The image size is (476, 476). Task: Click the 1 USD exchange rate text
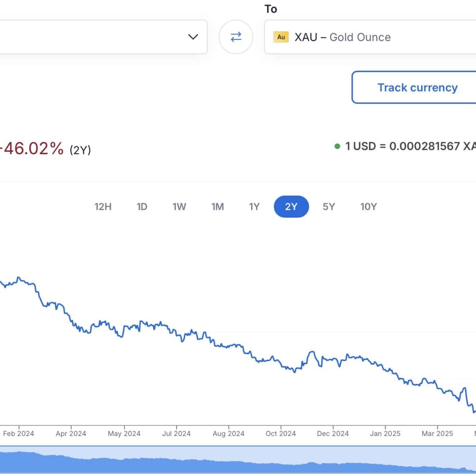click(411, 146)
